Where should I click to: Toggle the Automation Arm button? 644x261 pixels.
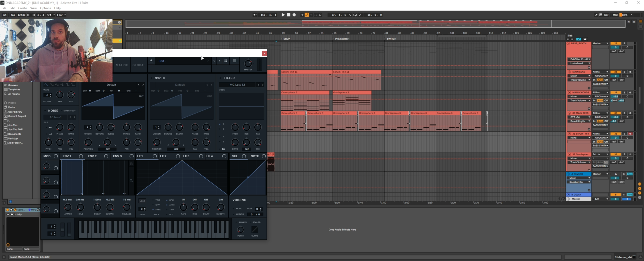point(307,15)
